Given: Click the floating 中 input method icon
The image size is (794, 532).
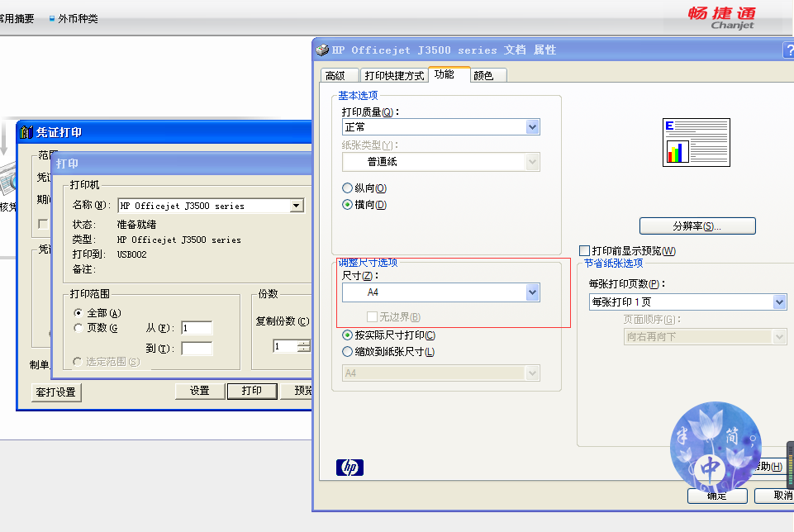Looking at the screenshot, I should (x=711, y=468).
